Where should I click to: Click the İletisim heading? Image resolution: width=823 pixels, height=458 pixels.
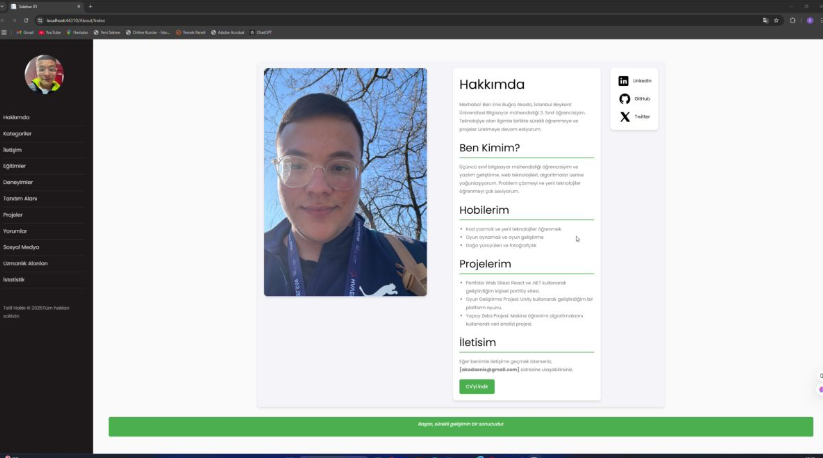pyautogui.click(x=477, y=343)
